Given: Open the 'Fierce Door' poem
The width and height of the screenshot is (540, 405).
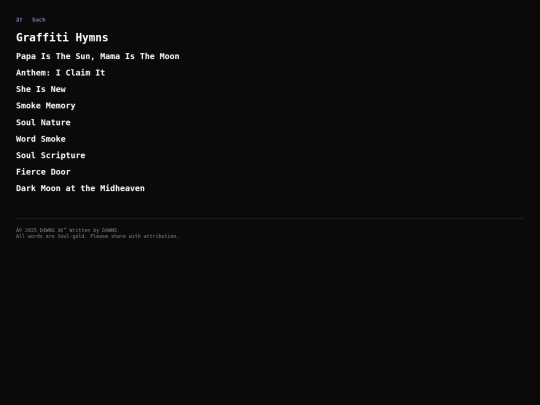Looking at the screenshot, I should tap(43, 172).
